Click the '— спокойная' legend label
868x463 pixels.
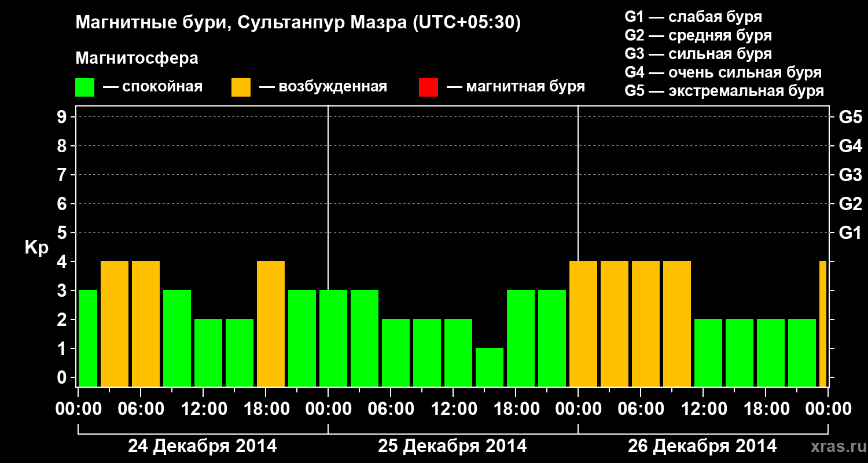[153, 87]
